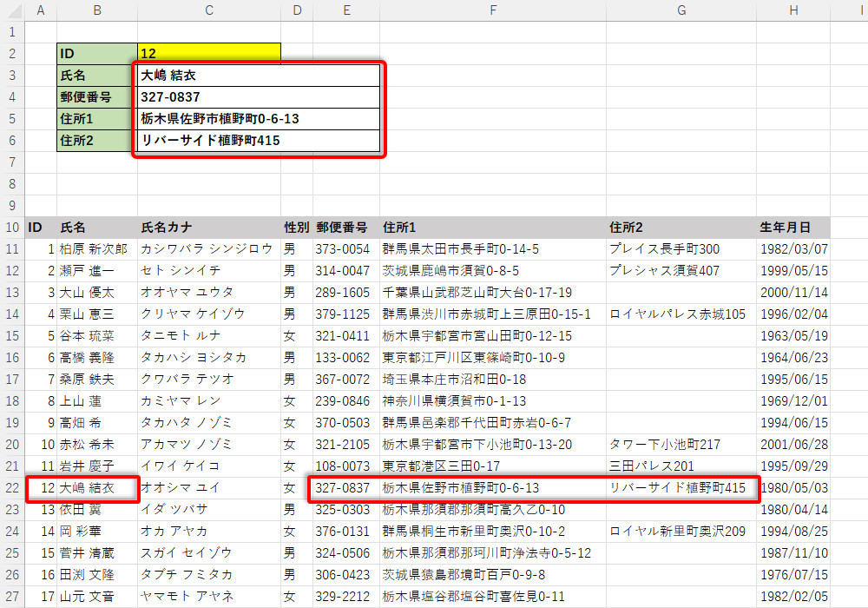868x608 pixels.
Task: Select the green 郵便番号 label cell
Action: click(x=96, y=97)
